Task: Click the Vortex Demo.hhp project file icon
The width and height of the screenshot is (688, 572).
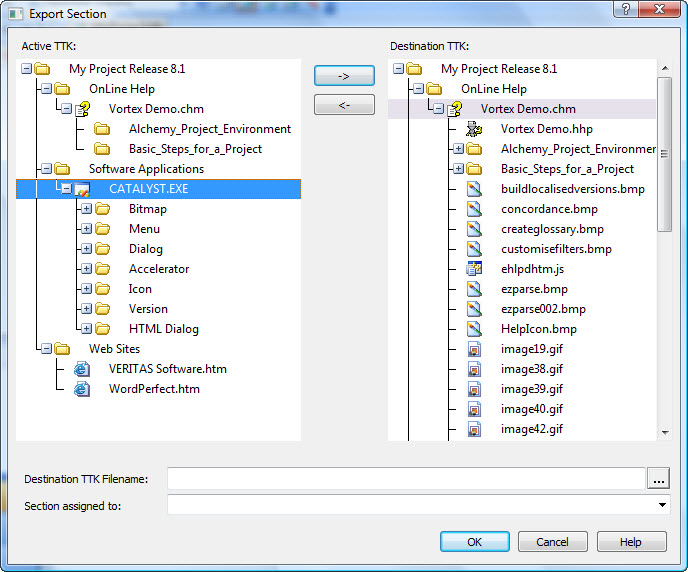Action: pyautogui.click(x=474, y=129)
